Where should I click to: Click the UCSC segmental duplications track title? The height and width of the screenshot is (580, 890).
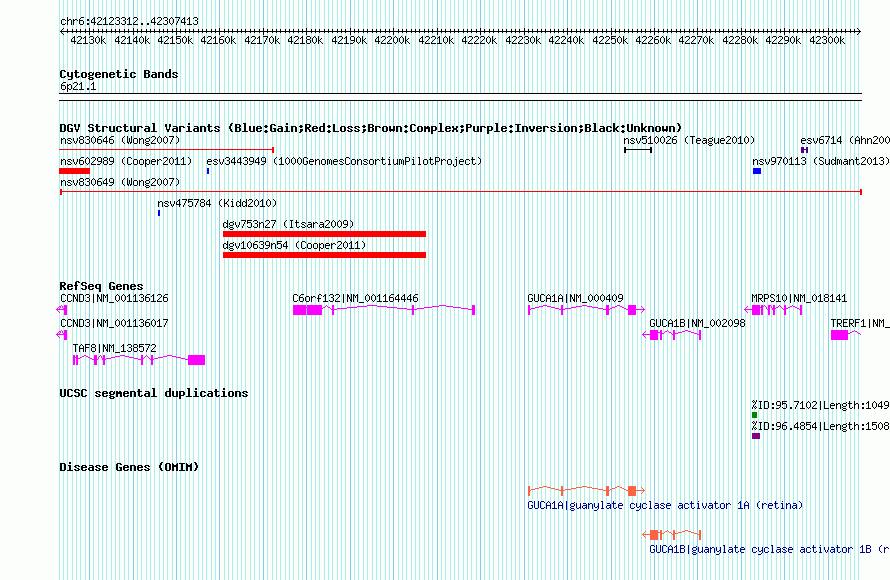coord(154,393)
